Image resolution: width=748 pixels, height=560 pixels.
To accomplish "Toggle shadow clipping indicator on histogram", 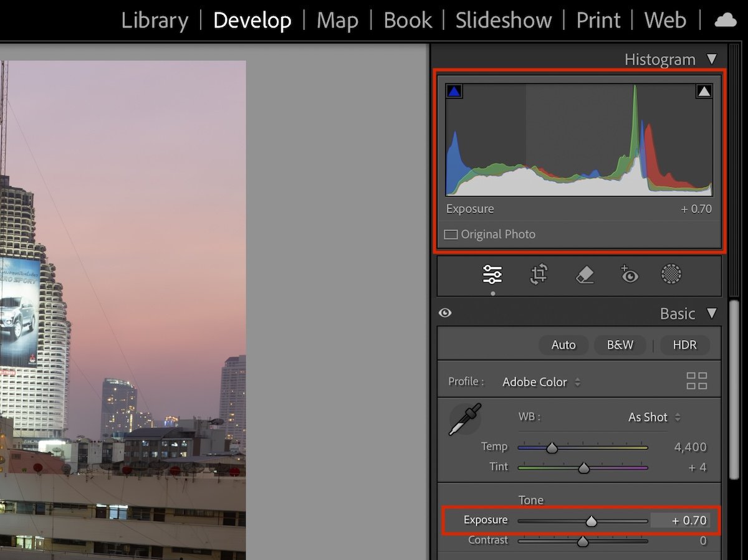I will pyautogui.click(x=454, y=90).
